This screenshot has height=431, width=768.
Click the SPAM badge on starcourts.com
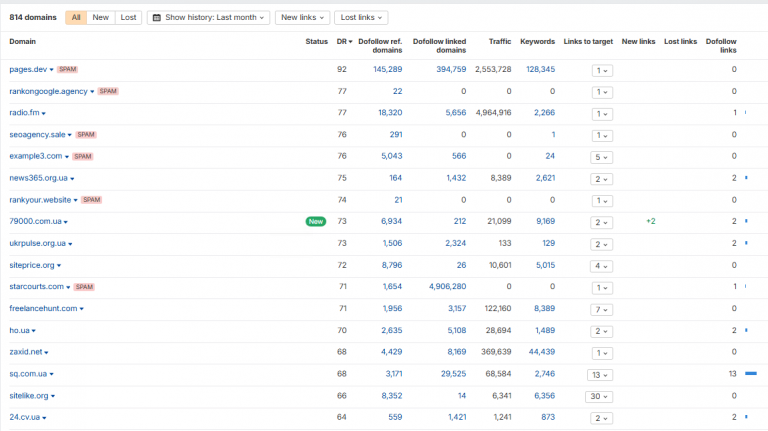(84, 287)
